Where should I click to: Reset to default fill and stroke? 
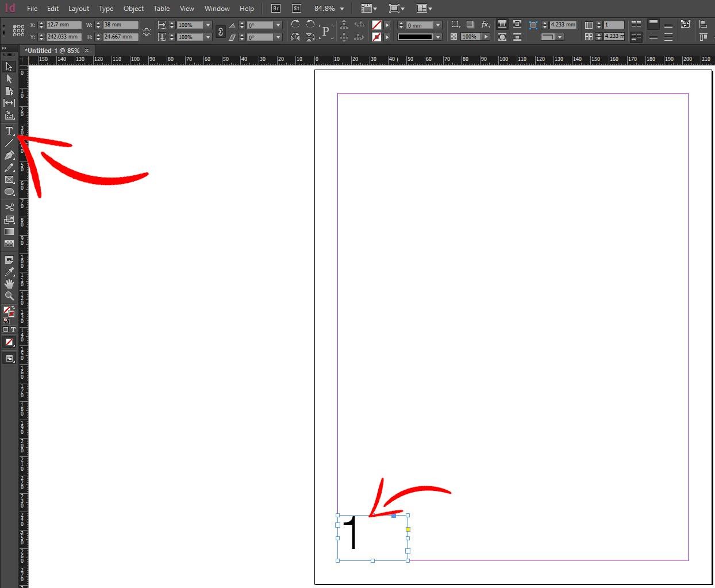[x=6, y=321]
